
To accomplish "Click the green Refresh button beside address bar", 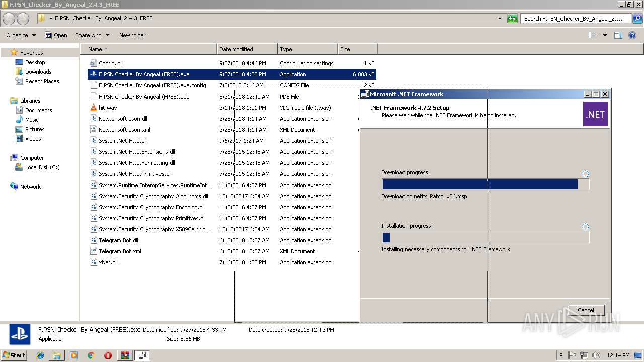I will pos(512,19).
